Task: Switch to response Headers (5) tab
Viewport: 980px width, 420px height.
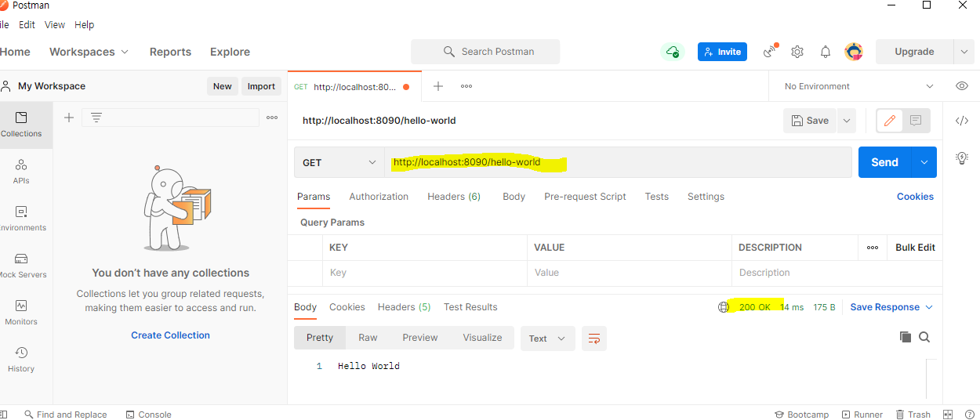Action: point(404,307)
